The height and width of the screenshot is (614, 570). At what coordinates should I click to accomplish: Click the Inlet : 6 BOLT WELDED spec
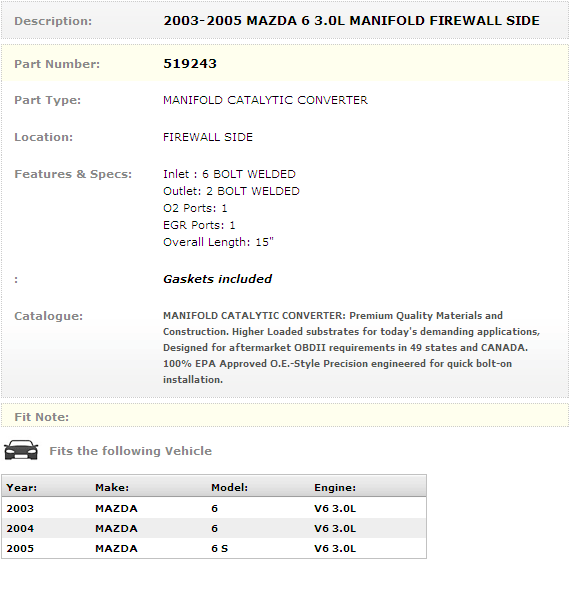tap(229, 174)
